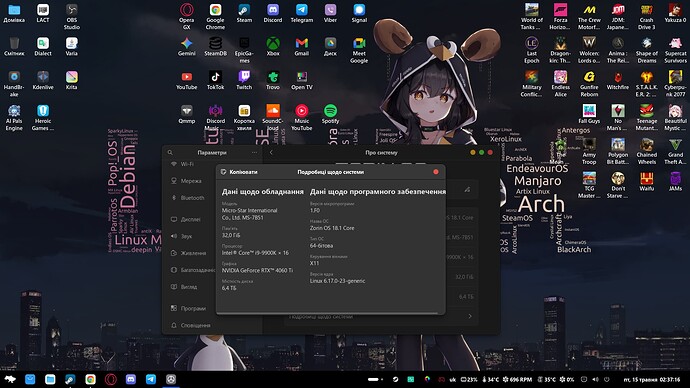Select the 'X11' windowing system value
Image resolution: width=690 pixels, height=388 pixels.
314,263
